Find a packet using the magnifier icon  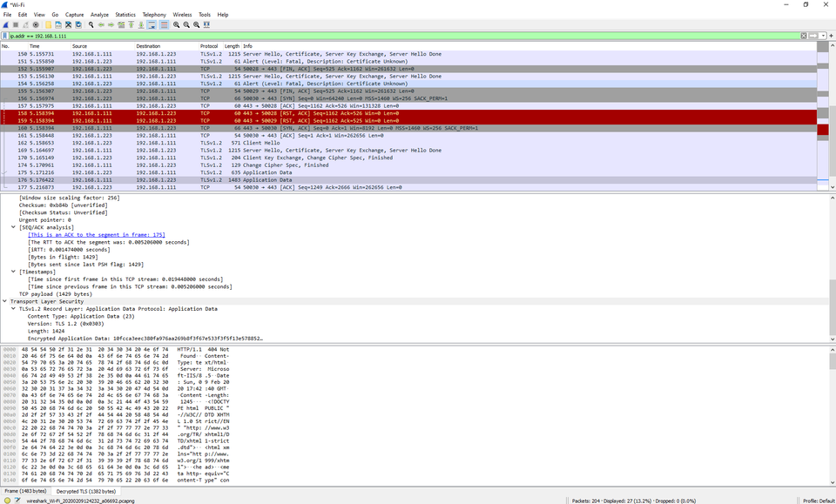coord(91,24)
